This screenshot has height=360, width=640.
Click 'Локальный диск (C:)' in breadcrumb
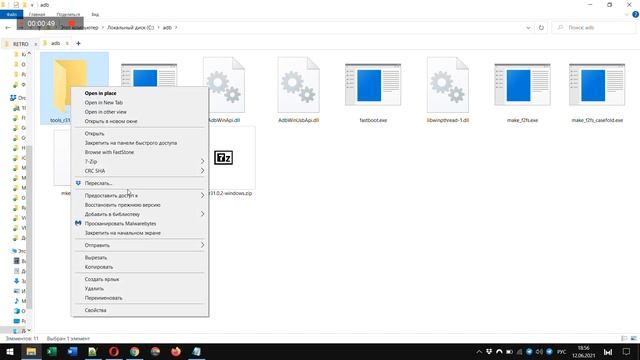131,28
